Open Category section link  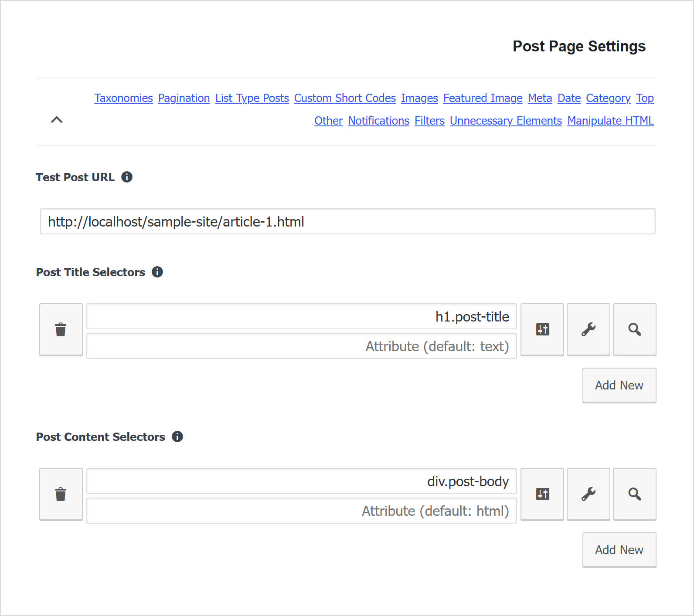[x=609, y=98]
